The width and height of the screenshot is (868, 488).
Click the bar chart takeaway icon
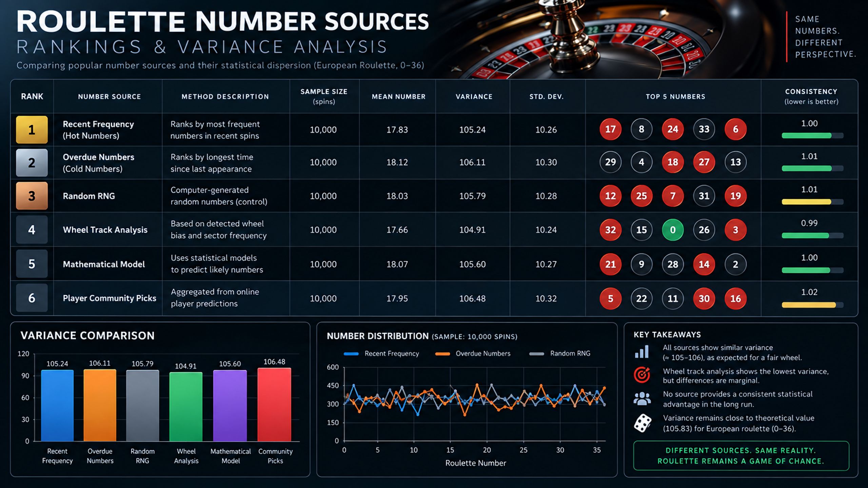tap(642, 352)
